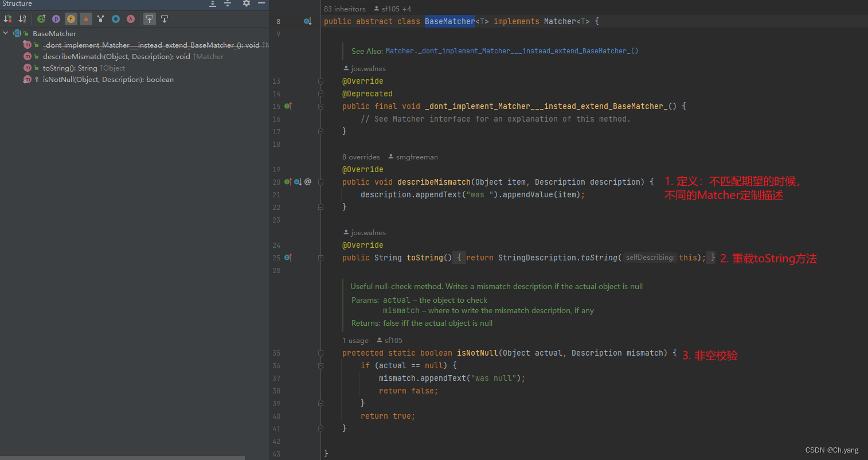Screen dimensions: 868x460
Task: Click overridden-by gutter icon on line 20
Action: pos(298,182)
